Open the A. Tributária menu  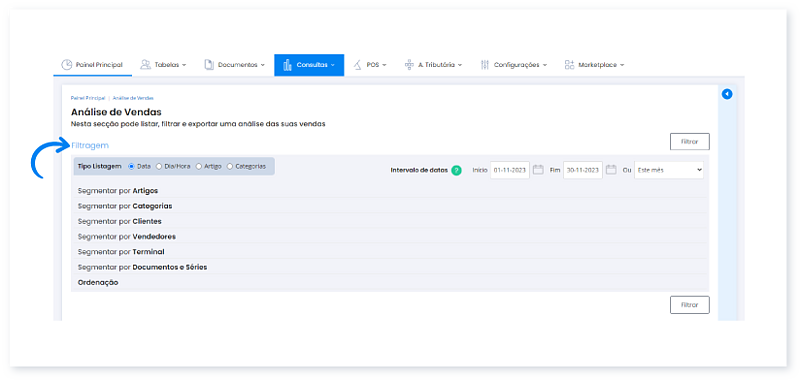coord(433,65)
